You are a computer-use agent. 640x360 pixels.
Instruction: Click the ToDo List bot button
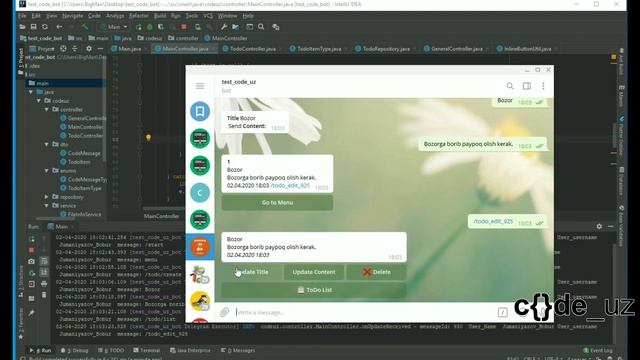pos(314,290)
